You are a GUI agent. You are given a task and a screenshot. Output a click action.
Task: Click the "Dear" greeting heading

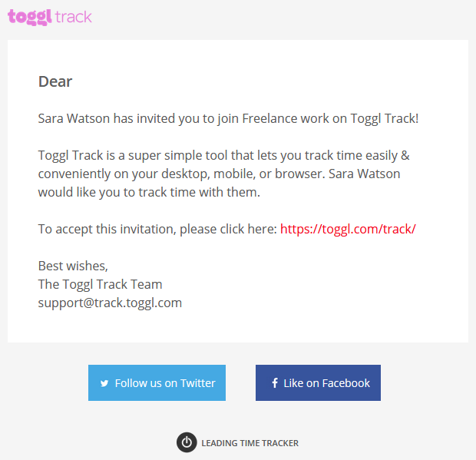(x=55, y=81)
